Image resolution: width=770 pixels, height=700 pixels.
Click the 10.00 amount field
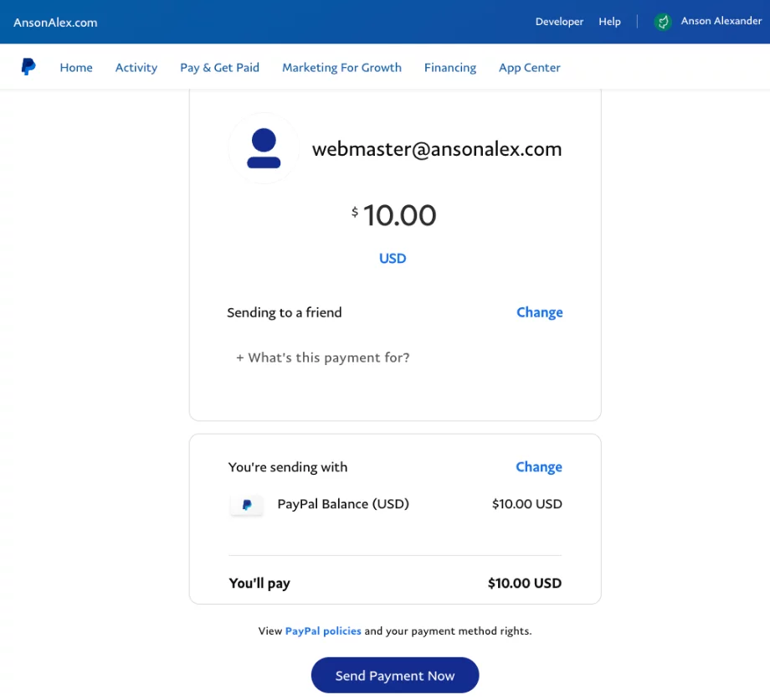click(x=399, y=215)
